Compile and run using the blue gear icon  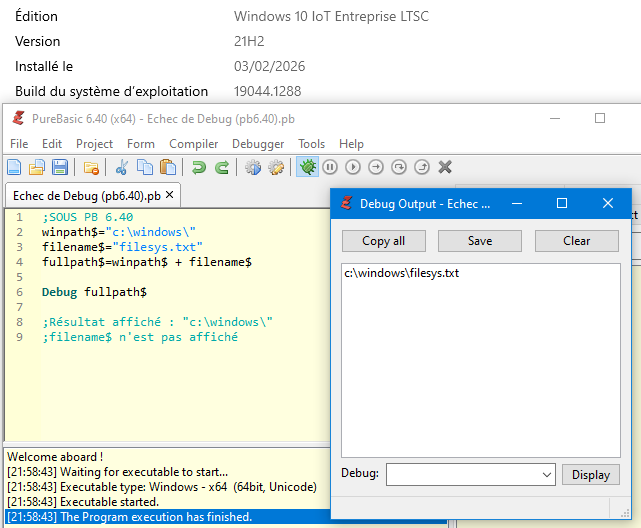(x=253, y=168)
